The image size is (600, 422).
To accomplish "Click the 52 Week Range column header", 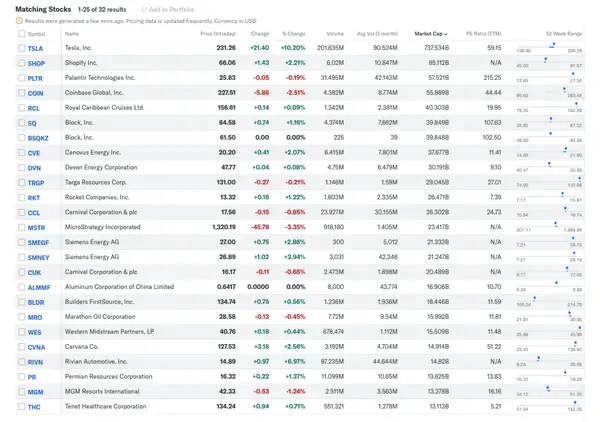I will pos(564,34).
